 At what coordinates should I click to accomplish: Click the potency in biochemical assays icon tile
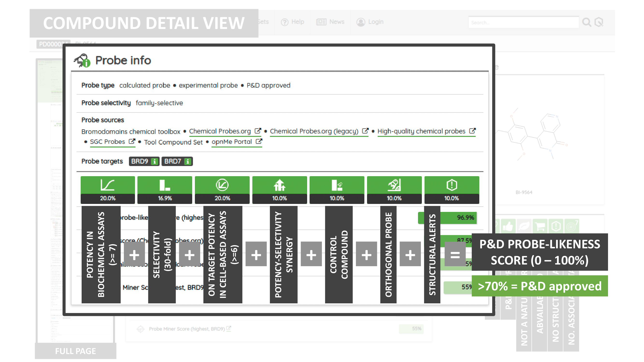click(107, 185)
